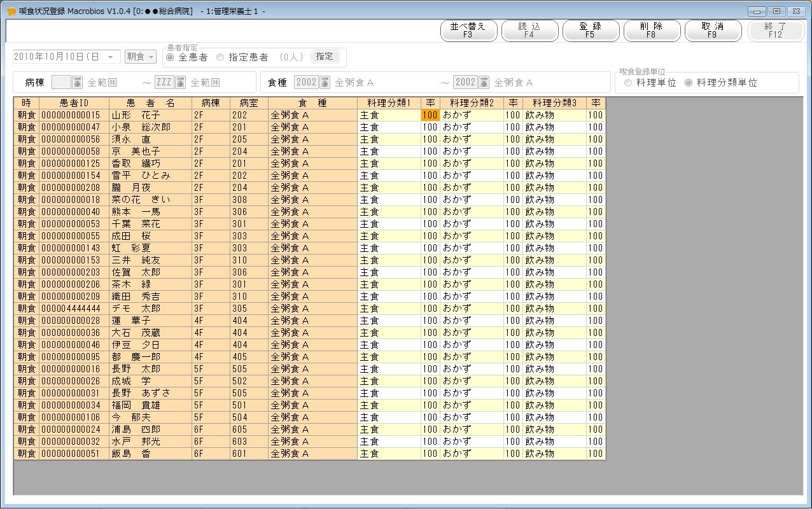This screenshot has height=509, width=812.
Task: Click patient name 雪平 ひとみ
Action: 150,176
